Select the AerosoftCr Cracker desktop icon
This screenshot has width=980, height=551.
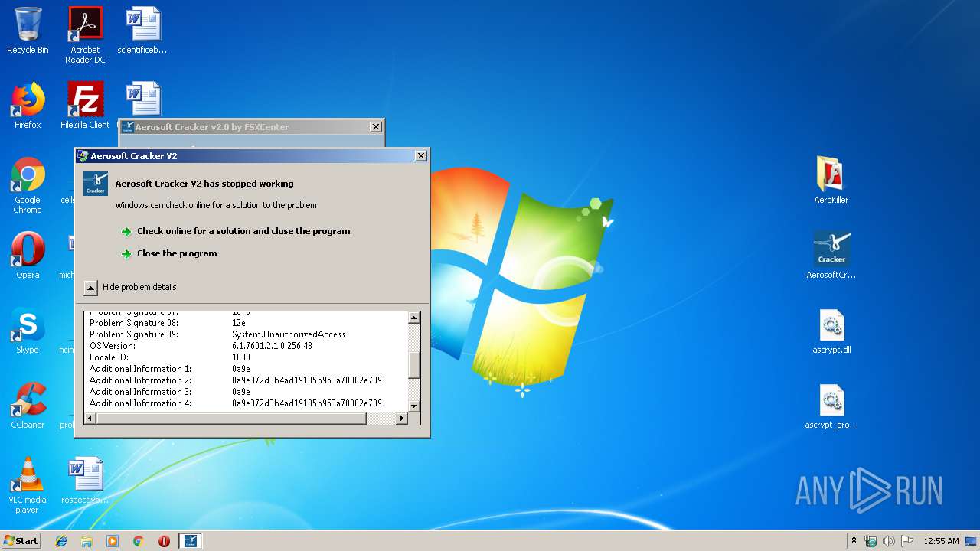click(x=831, y=256)
